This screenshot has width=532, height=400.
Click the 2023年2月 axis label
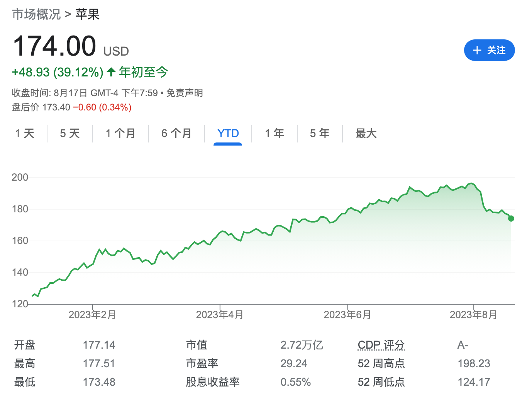[92, 315]
